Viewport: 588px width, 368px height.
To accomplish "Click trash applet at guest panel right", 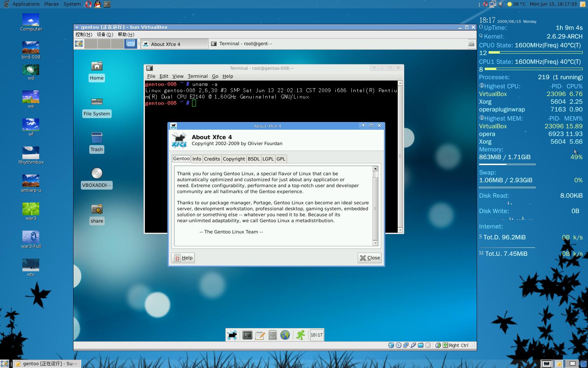I will (471, 44).
